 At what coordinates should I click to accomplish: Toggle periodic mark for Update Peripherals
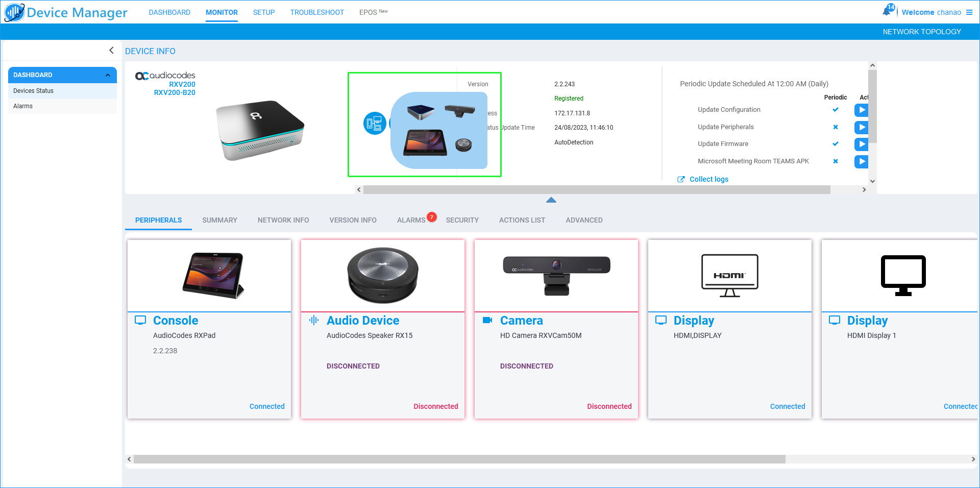tap(836, 127)
